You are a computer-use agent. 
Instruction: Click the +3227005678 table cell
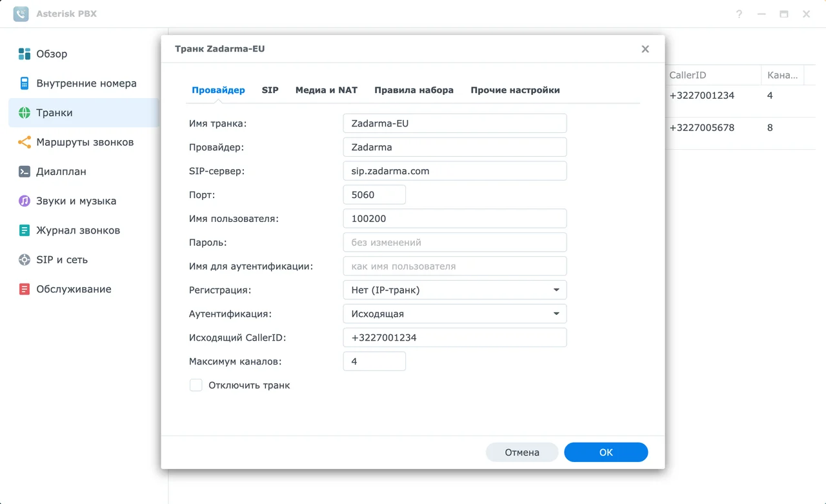[x=701, y=128]
